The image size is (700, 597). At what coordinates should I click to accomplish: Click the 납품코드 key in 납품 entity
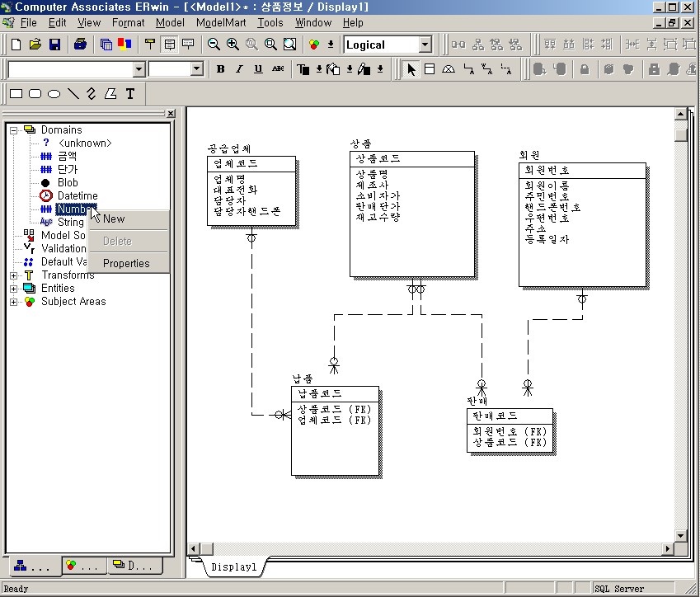[320, 393]
